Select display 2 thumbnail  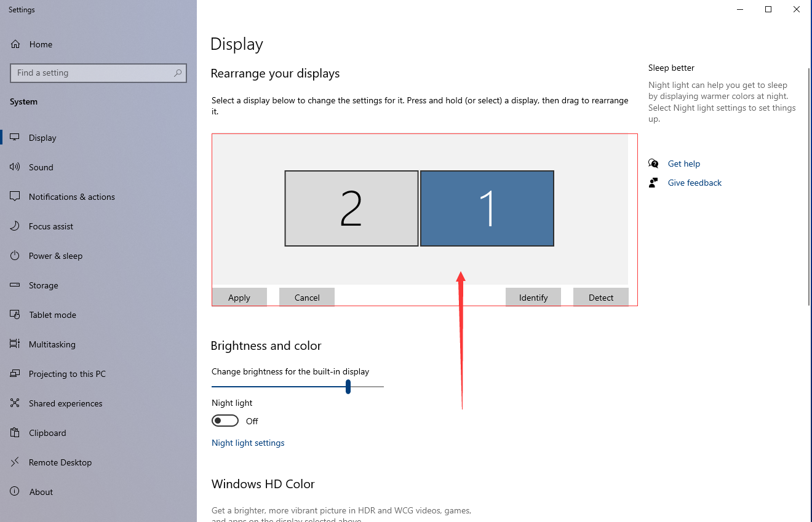click(351, 208)
